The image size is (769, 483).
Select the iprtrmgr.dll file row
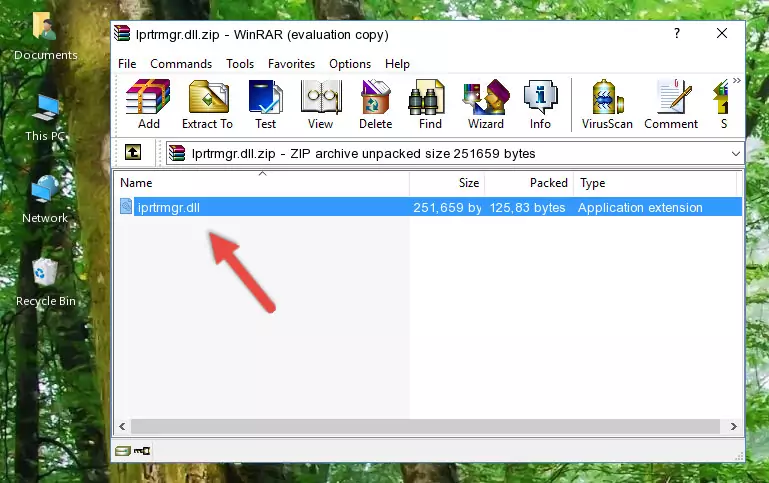430,207
